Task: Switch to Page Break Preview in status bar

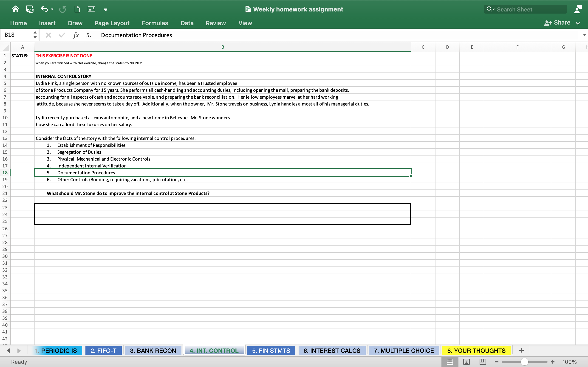Action: 483,362
